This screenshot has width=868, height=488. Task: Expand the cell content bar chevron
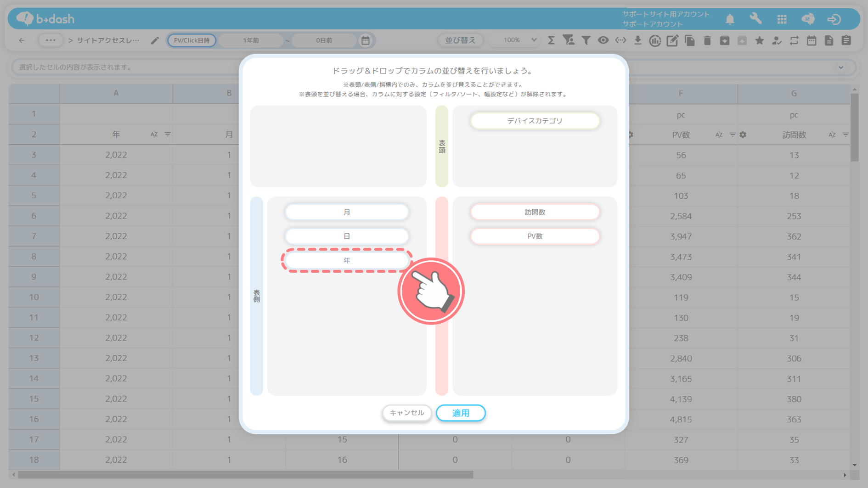(x=841, y=67)
